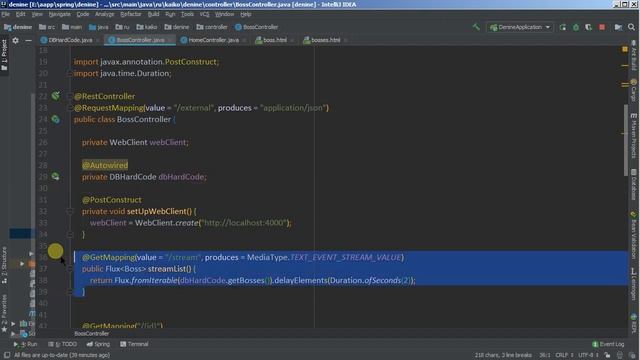640x360 pixels.
Task: Click the autowired dependency gutter icon beside dbHardCode field
Action: [x=56, y=176]
